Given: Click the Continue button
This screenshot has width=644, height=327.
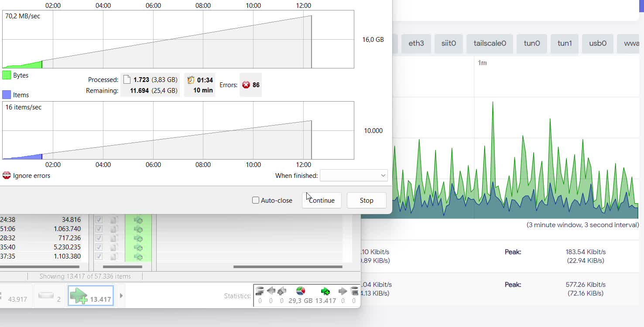Looking at the screenshot, I should 322,200.
